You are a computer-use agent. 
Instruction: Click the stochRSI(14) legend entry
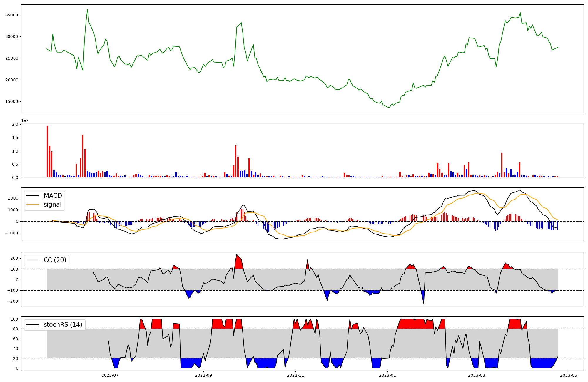click(x=63, y=325)
